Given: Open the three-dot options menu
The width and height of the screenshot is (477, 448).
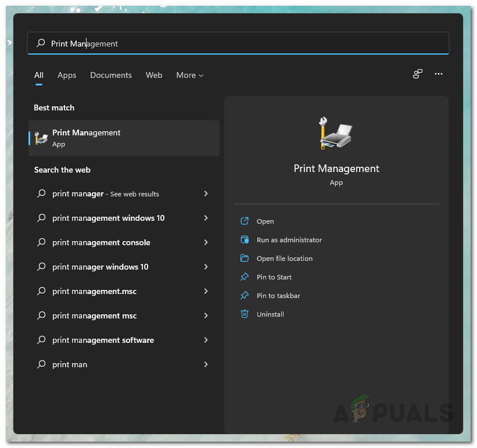Looking at the screenshot, I should [439, 74].
